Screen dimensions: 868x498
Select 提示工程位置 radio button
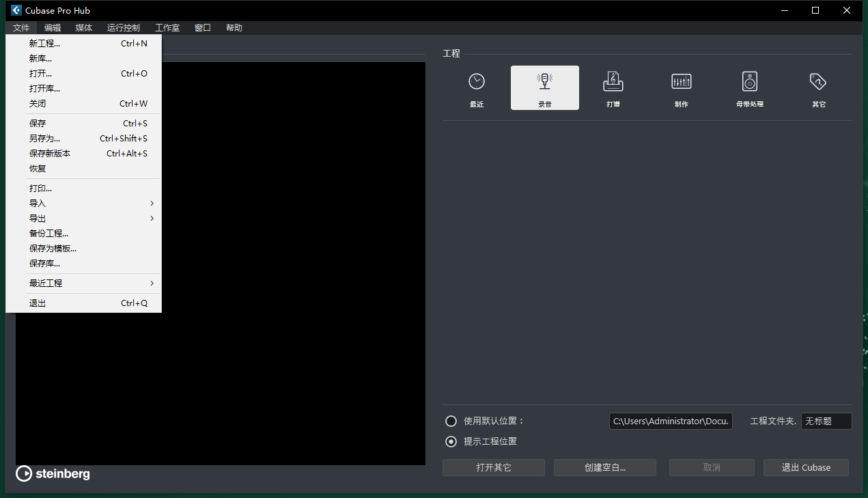click(x=451, y=441)
